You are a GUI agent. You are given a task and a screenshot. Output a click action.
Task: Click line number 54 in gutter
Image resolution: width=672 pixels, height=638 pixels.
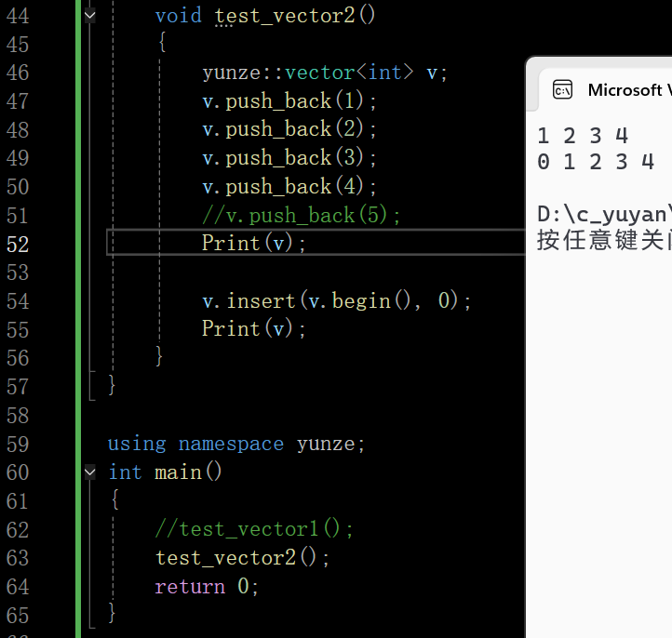18,302
